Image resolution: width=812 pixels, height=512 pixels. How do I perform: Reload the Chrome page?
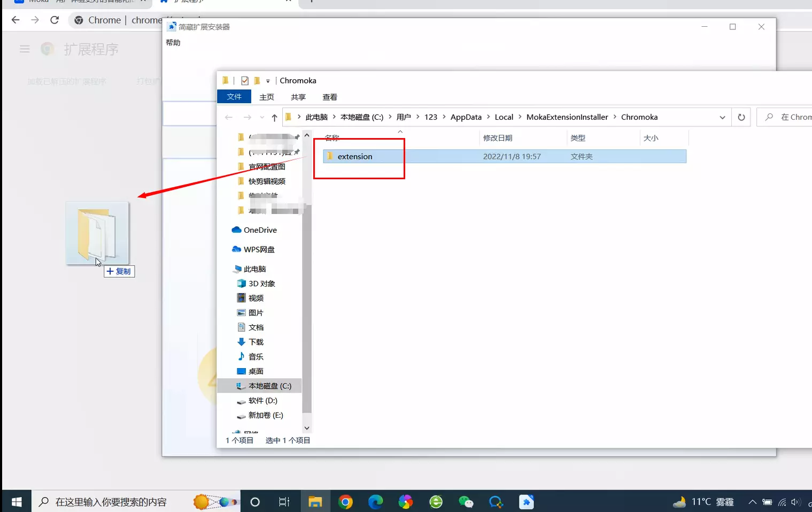pyautogui.click(x=55, y=20)
